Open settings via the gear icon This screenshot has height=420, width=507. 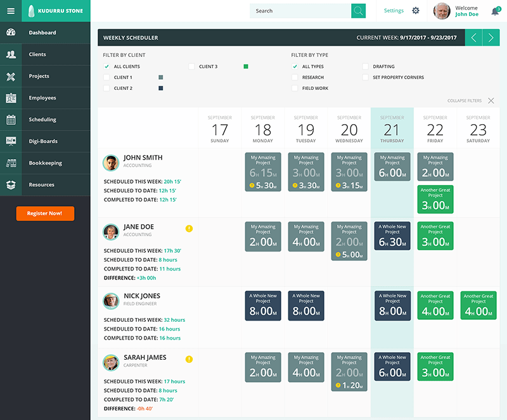(416, 11)
